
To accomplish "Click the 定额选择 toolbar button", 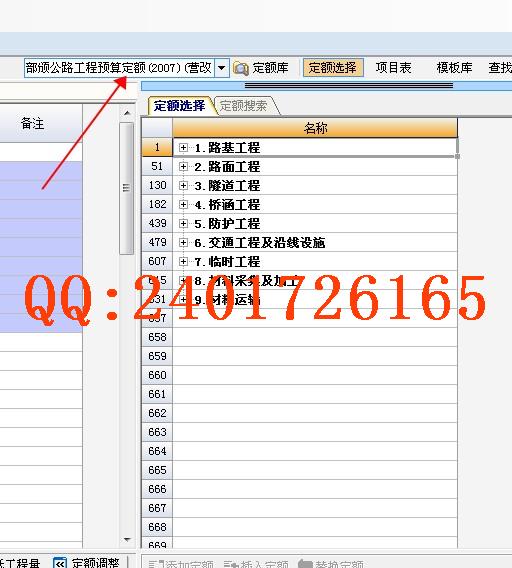I will click(x=333, y=68).
